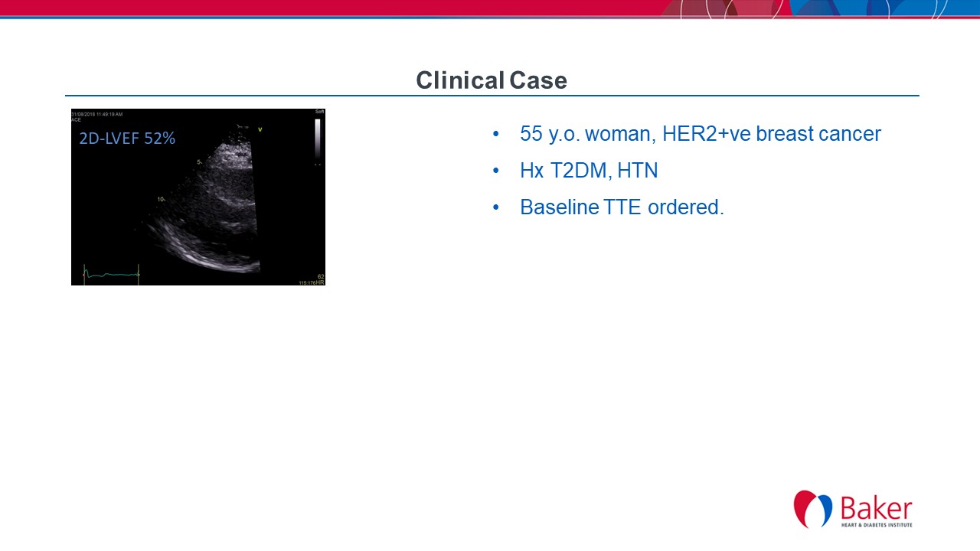The width and height of the screenshot is (980, 551).
Task: Select the Clinical Case slide title
Action: pos(492,80)
